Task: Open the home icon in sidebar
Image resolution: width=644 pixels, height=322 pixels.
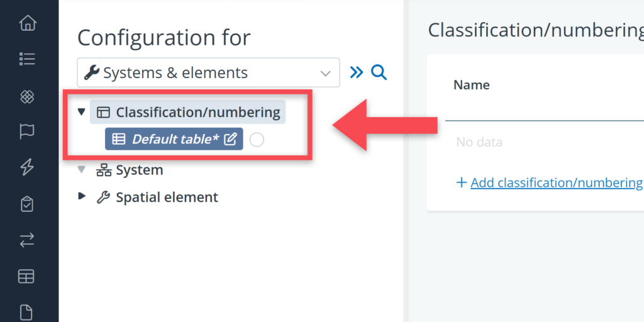Action: point(28,24)
